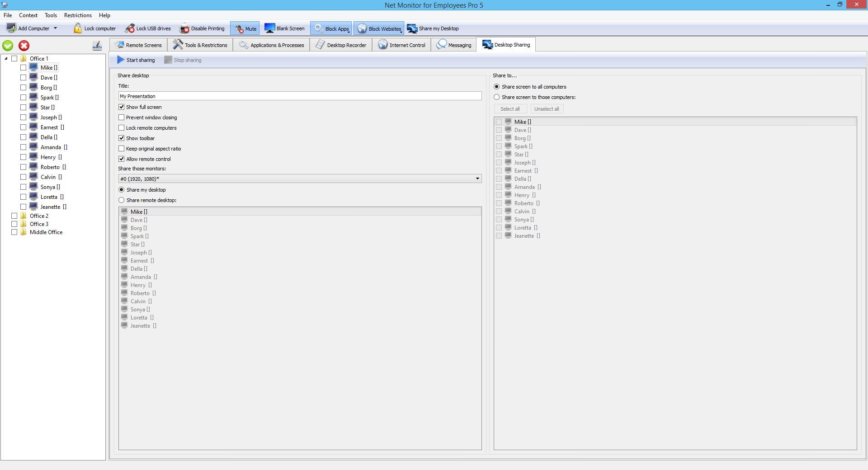This screenshot has height=470, width=868.
Task: Open the Help menu
Action: [104, 15]
